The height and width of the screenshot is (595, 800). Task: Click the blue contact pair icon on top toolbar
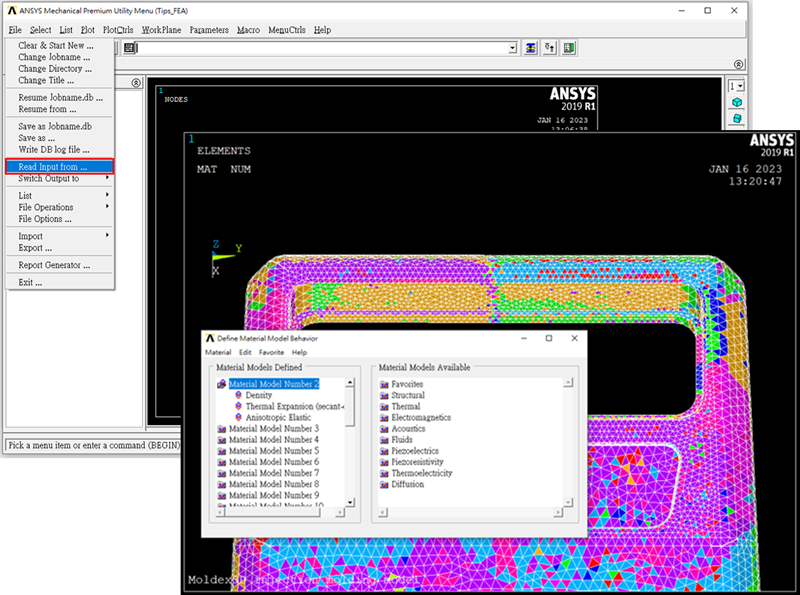coord(529,47)
